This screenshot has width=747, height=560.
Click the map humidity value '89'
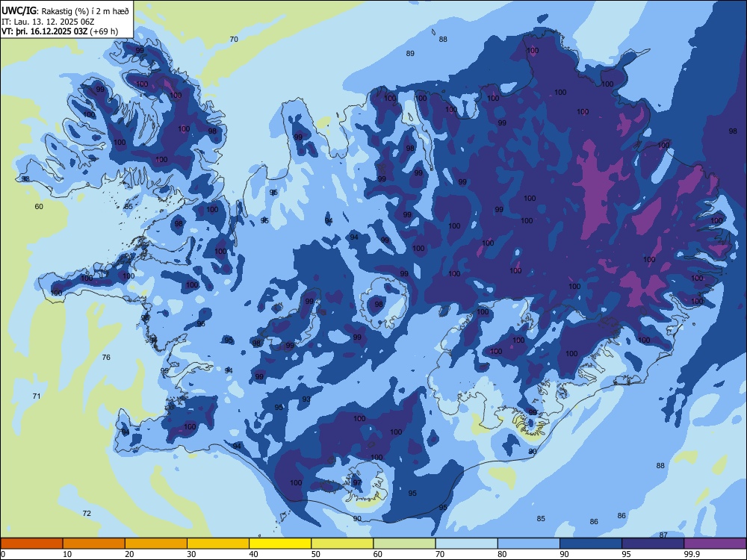tap(410, 53)
